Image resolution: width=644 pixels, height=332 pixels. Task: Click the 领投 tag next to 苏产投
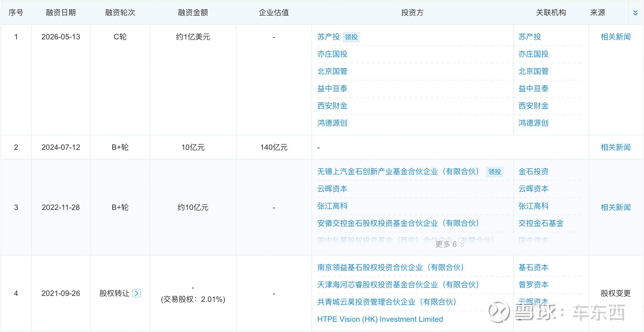click(x=351, y=37)
